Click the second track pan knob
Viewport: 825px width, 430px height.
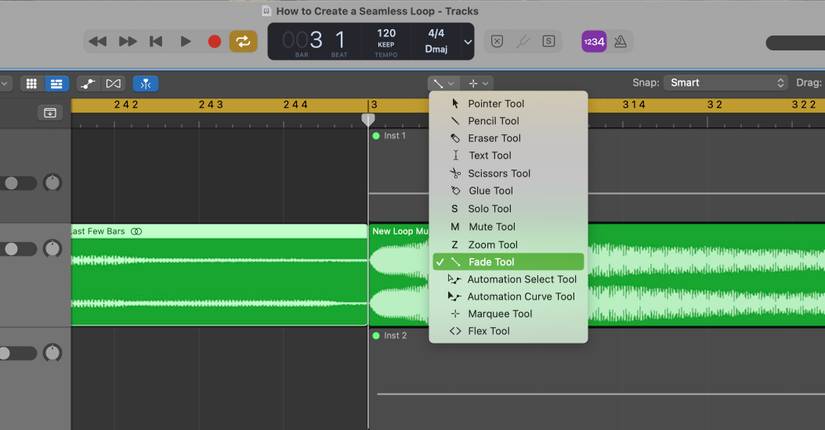click(52, 248)
